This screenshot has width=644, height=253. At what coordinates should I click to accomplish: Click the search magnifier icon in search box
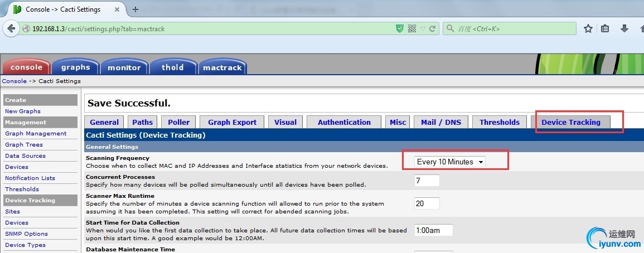[450, 28]
